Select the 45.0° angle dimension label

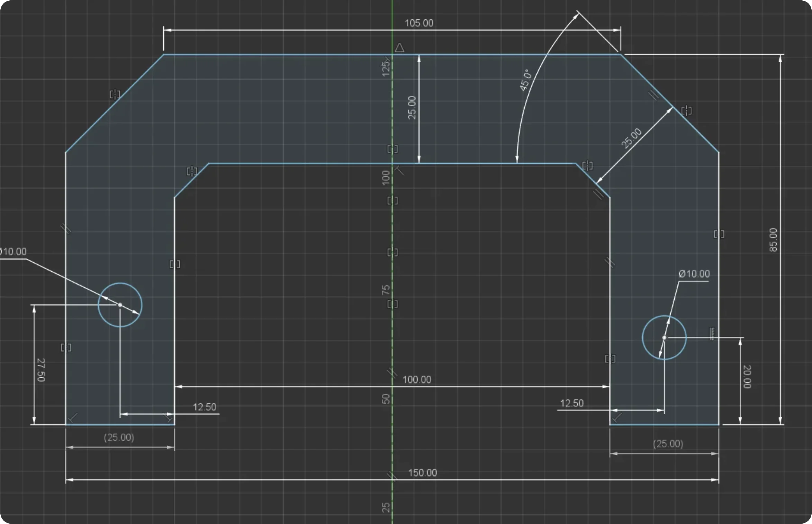tap(525, 80)
